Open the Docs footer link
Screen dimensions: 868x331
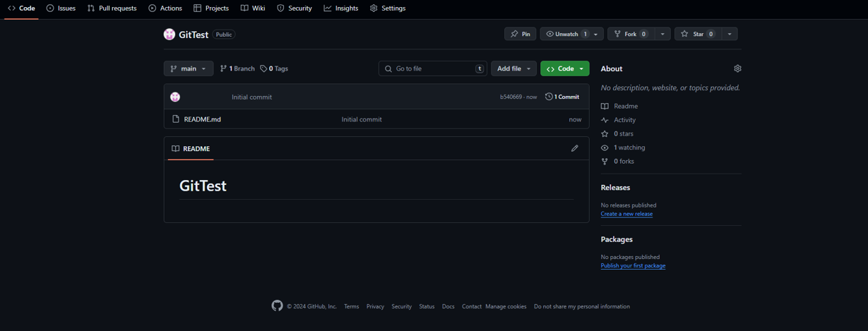click(x=448, y=306)
